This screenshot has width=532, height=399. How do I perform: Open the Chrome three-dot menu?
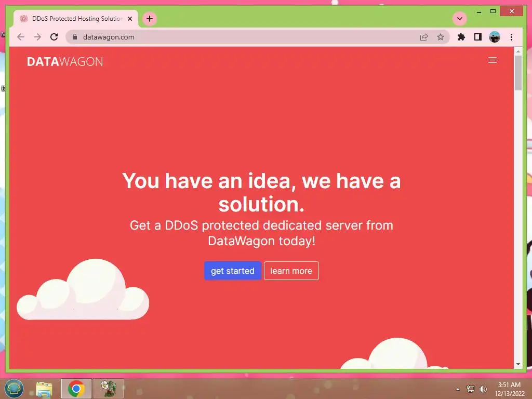click(511, 37)
